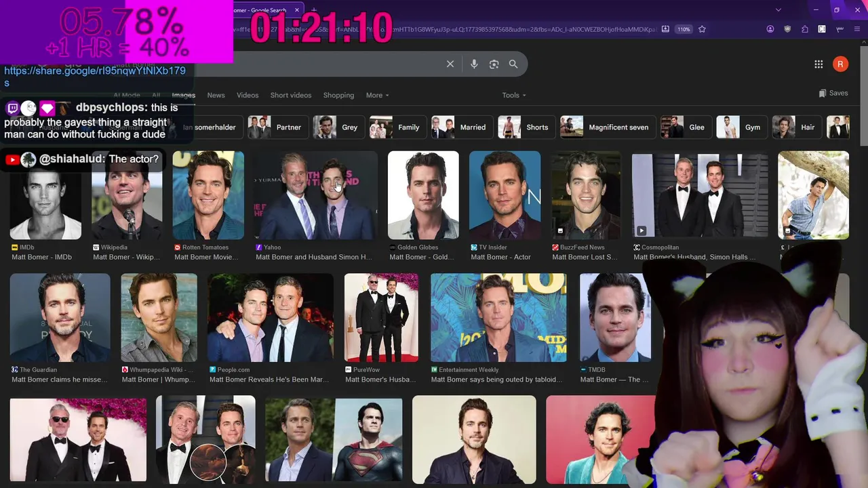This screenshot has height=488, width=868.
Task: Start voice search with the microphone icon
Action: 474,64
